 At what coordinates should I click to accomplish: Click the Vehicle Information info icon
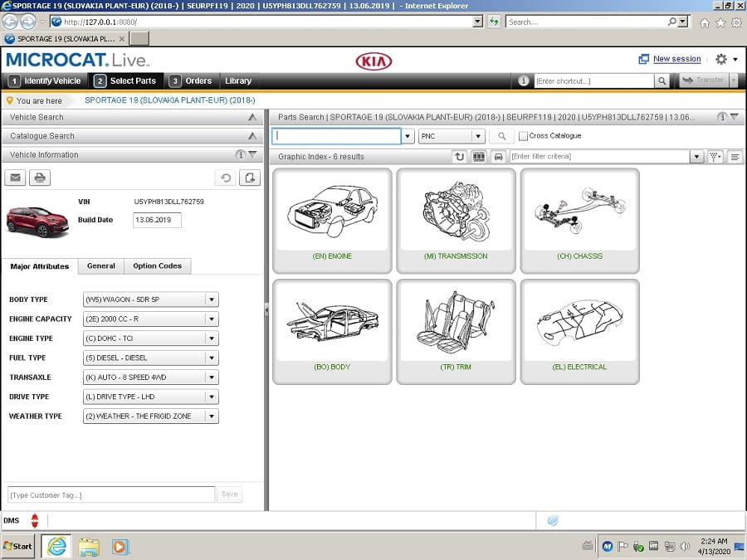(241, 154)
